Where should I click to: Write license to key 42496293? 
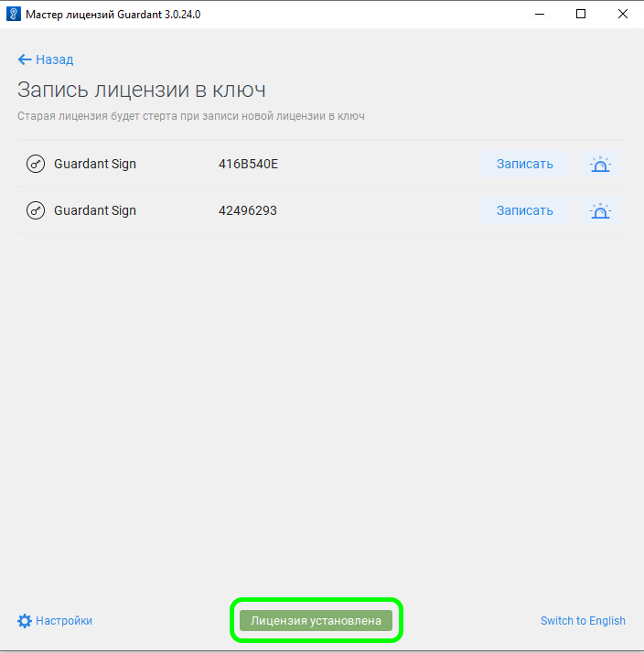524,210
